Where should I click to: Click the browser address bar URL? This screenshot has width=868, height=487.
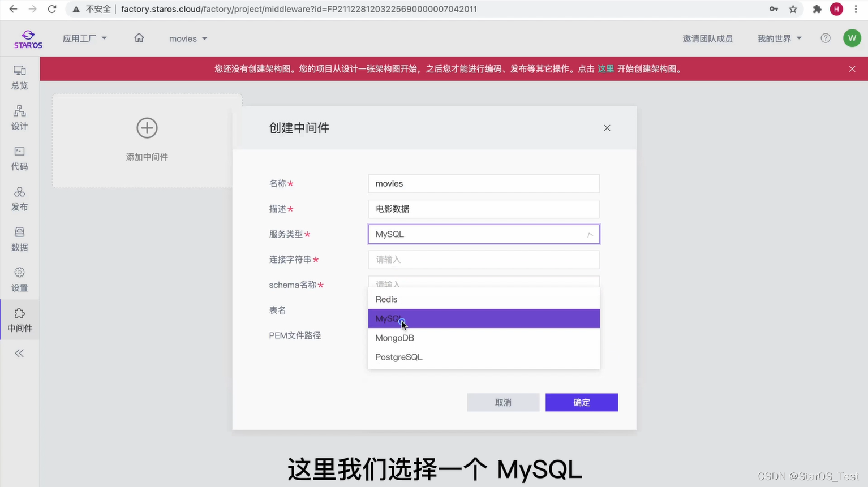click(x=299, y=9)
